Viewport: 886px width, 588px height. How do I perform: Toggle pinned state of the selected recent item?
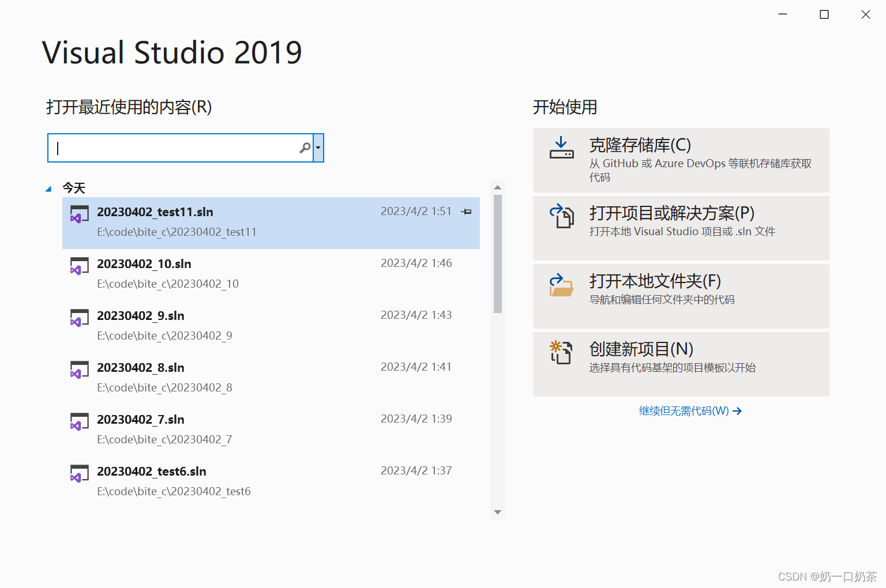pos(466,212)
